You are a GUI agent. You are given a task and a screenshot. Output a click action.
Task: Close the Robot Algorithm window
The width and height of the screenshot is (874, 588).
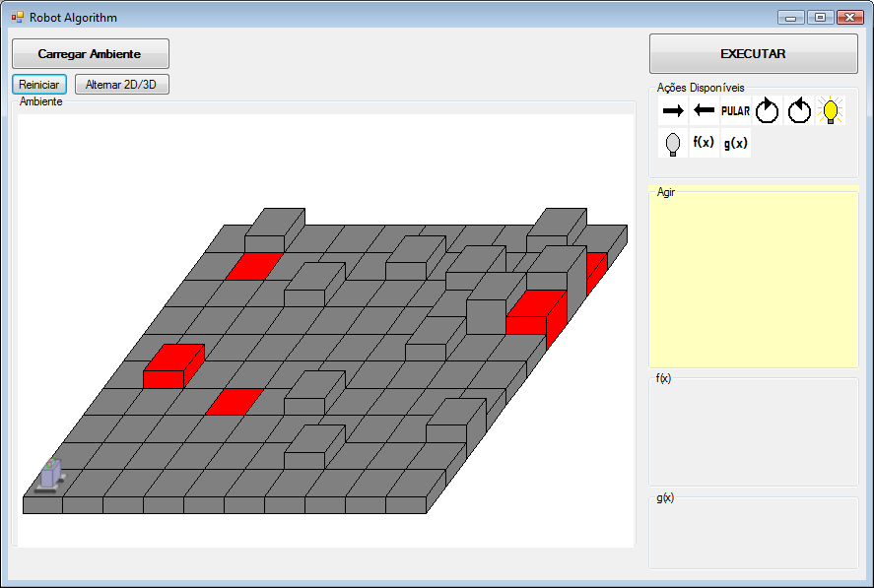click(850, 18)
